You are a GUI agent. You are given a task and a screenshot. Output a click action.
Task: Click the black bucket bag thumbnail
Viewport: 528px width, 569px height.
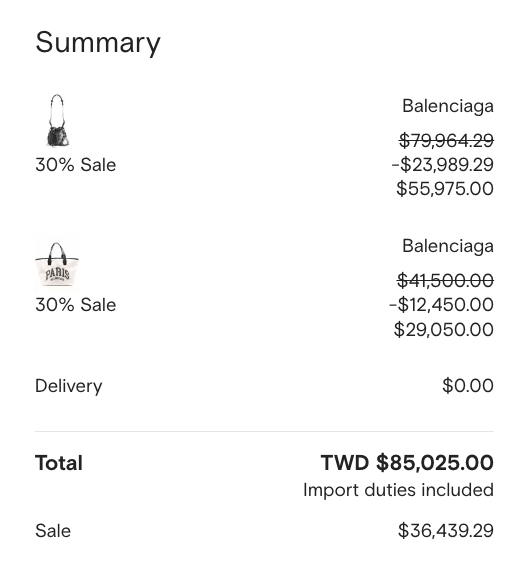[57, 121]
